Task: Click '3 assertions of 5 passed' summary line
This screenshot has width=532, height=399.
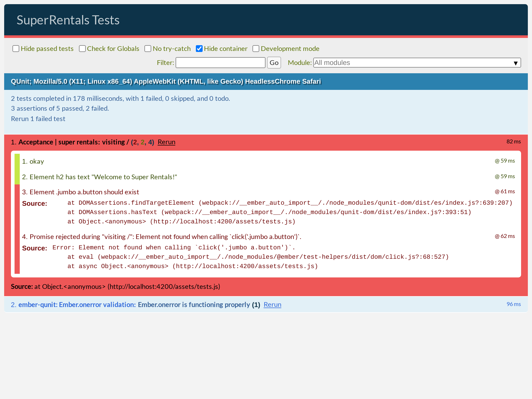Action: [60, 108]
